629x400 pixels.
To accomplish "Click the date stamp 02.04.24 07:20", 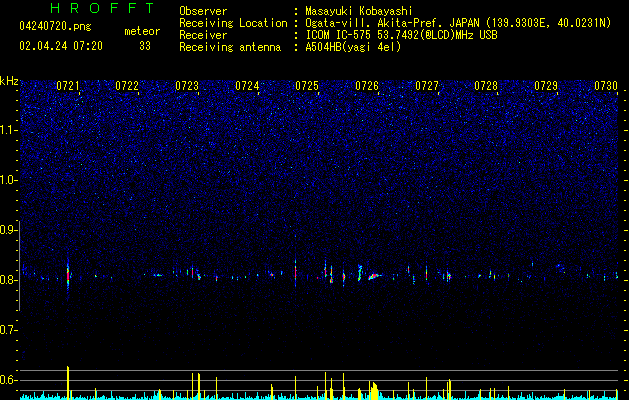I will click(61, 46).
